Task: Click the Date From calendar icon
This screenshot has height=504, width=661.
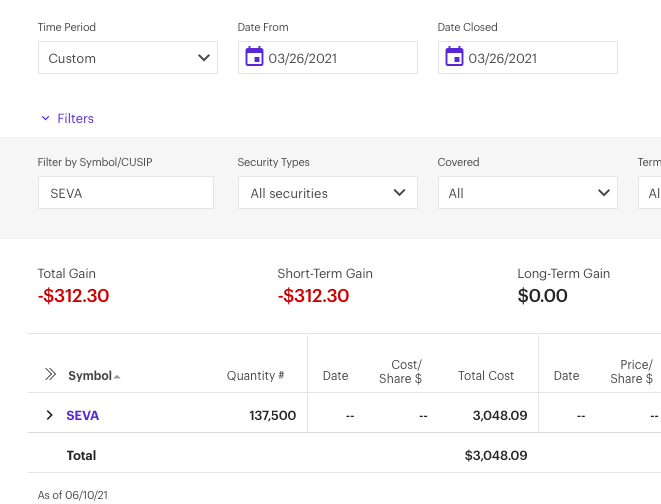Action: coord(254,57)
